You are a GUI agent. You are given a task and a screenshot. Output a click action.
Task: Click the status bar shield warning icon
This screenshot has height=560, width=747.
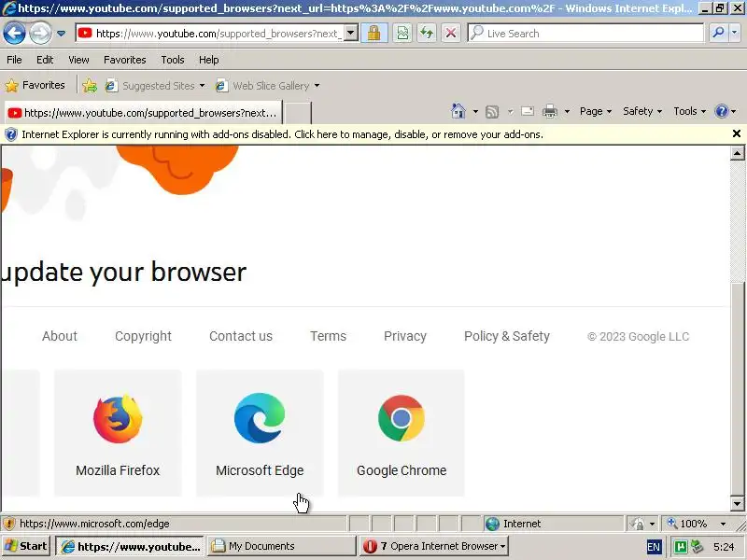coord(9,524)
